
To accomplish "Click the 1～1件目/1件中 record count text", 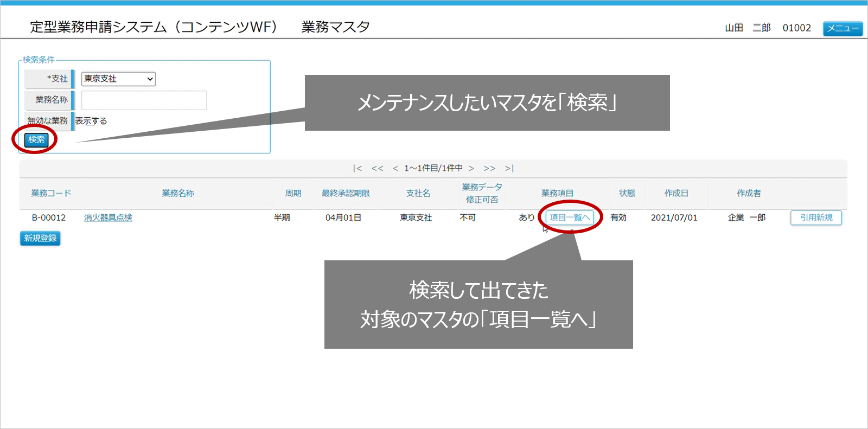I will point(433,168).
